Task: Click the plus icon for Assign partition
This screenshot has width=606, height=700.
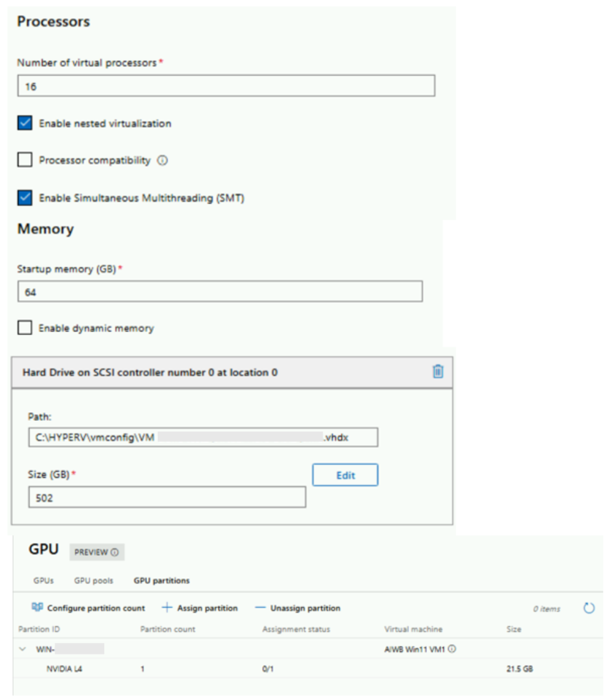Action: [167, 608]
